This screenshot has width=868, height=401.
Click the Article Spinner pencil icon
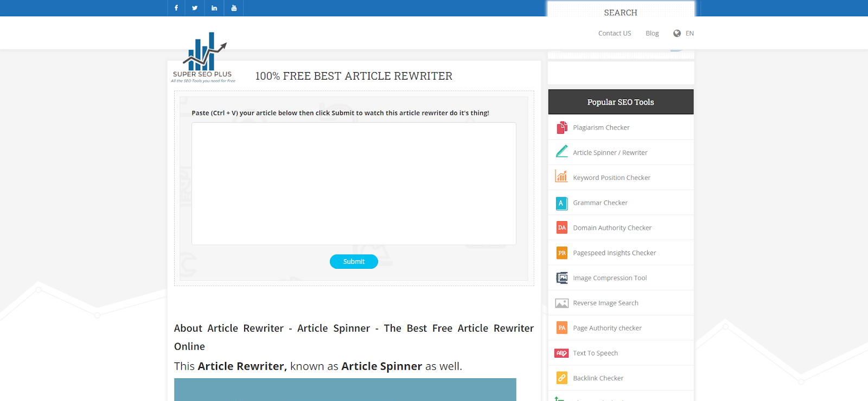(x=562, y=152)
